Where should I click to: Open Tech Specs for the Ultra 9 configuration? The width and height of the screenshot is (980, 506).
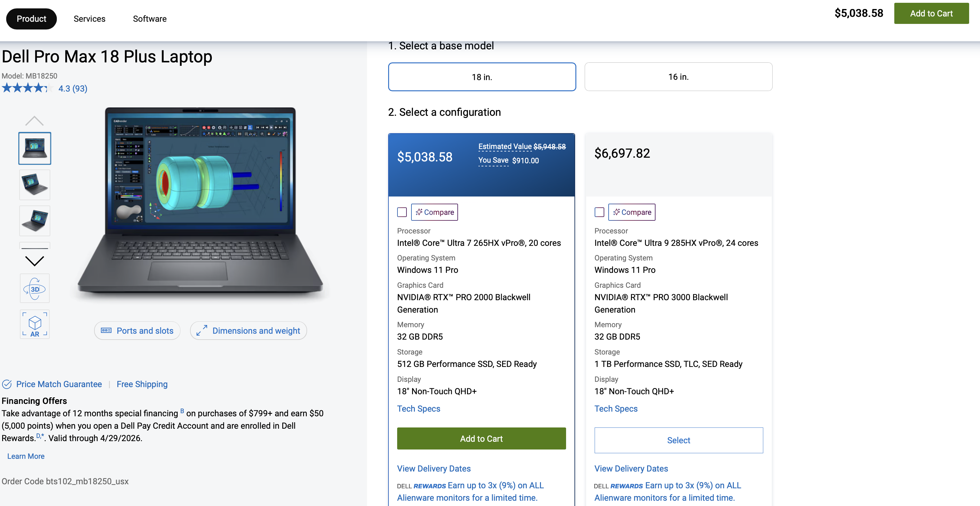(x=615, y=409)
